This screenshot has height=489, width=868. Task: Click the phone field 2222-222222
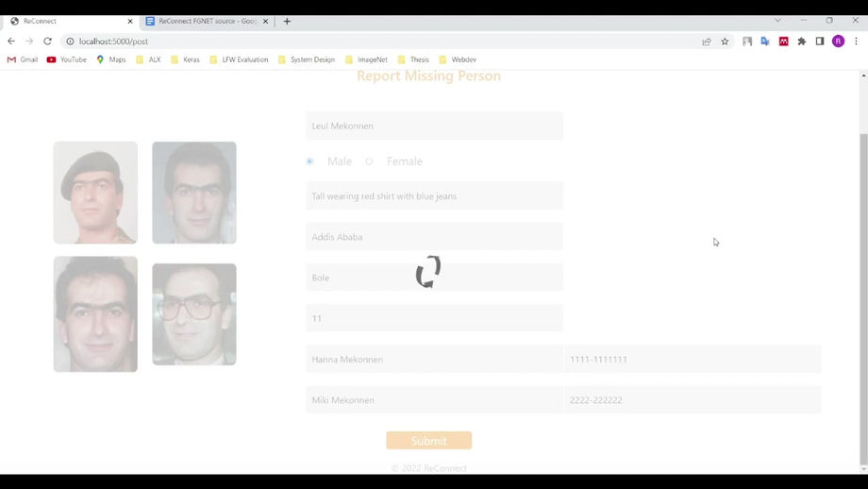tap(693, 400)
